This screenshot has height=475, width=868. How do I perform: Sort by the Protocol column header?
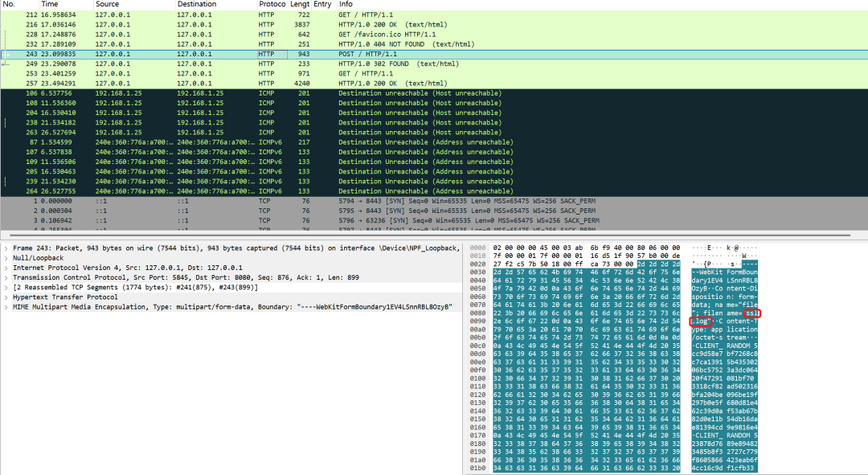(x=272, y=5)
